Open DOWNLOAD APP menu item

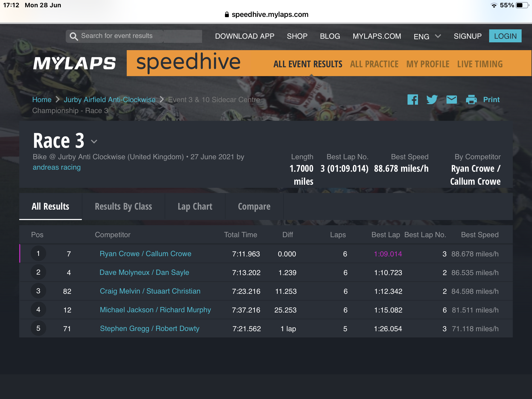[x=245, y=36]
